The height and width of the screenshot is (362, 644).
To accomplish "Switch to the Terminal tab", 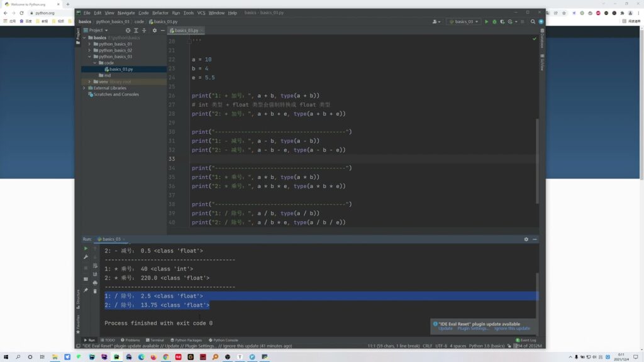I will tap(155, 340).
